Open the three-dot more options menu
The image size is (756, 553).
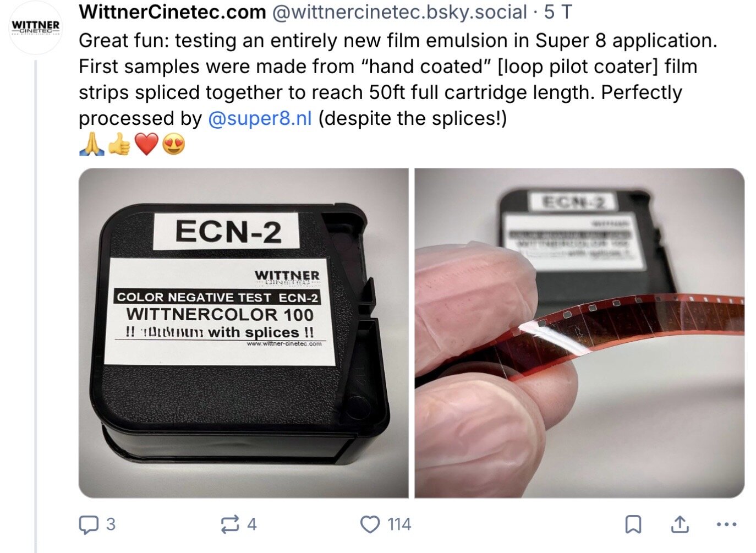[727, 524]
